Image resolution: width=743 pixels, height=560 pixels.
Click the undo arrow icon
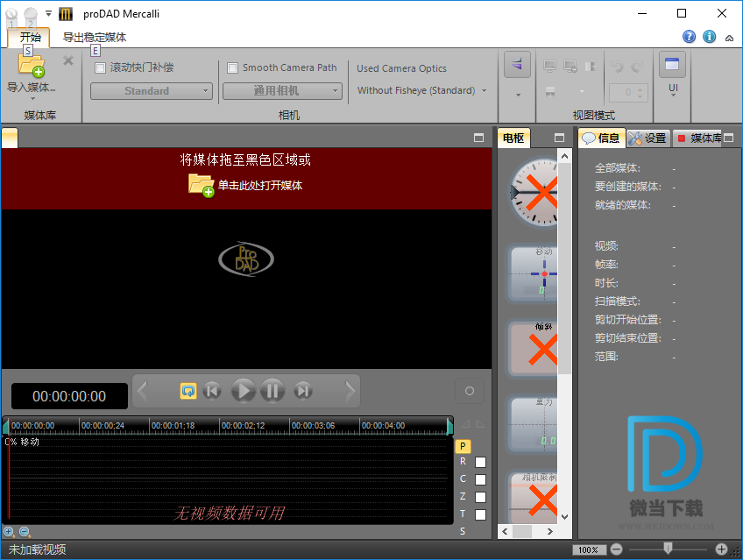[x=617, y=67]
